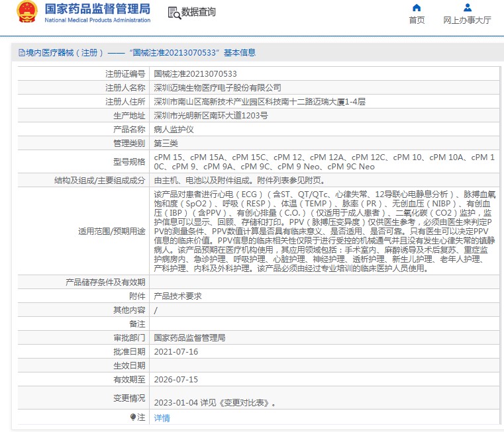Viewport: 504px width, 432px height.
Task: Click 数据查询 label
Action: coord(198,12)
